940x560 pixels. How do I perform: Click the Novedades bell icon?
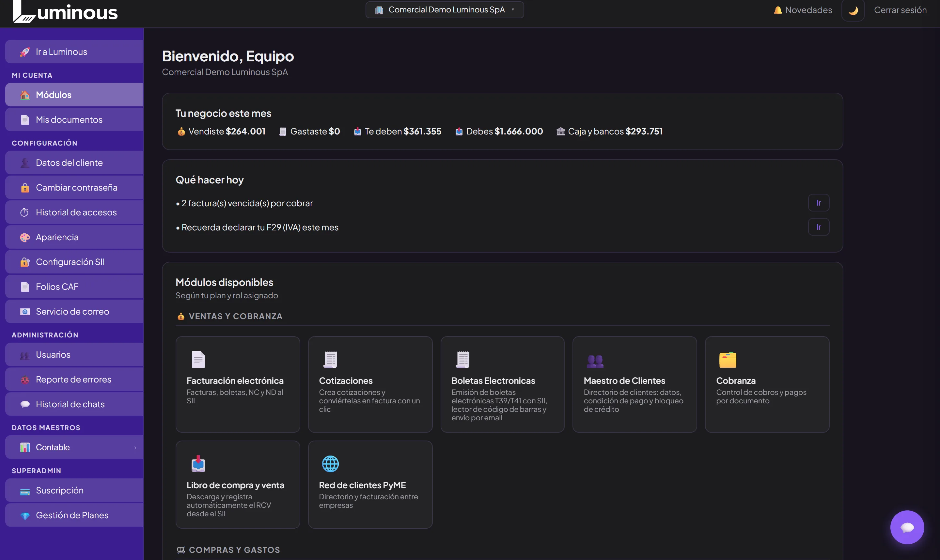click(778, 10)
